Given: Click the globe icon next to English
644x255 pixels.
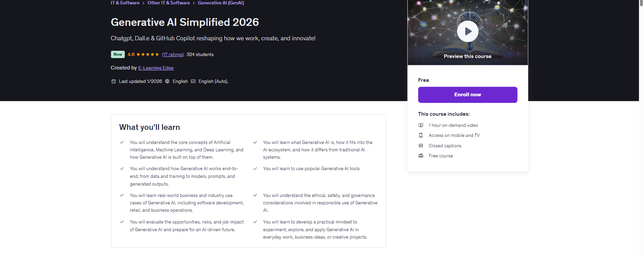Looking at the screenshot, I should coord(167,81).
